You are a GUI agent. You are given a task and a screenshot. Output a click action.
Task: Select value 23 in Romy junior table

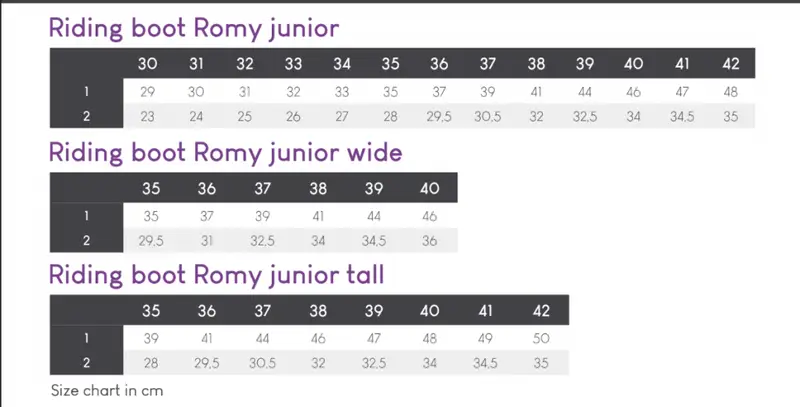(147, 116)
